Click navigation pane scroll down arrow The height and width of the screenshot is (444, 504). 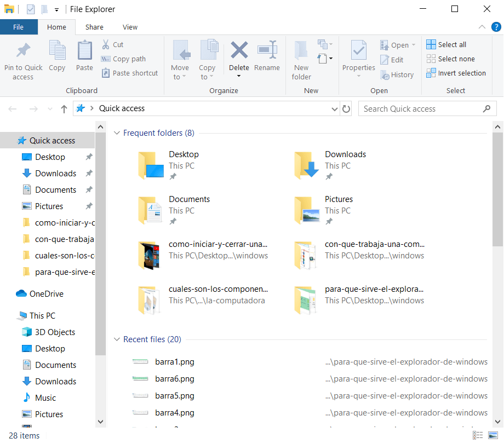pos(100,422)
